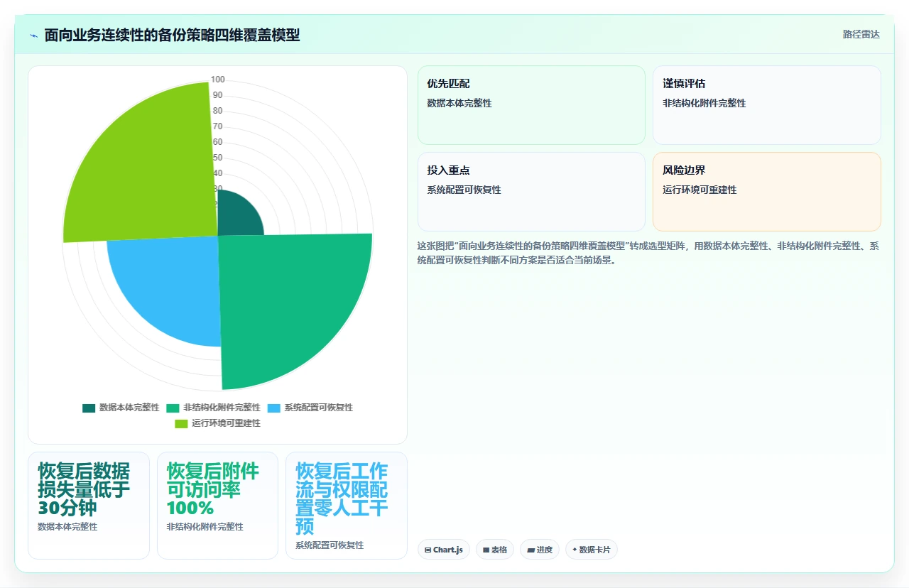Screen dimensions: 909x588
Task: Click 系统配置可恢复性 text in 投入重点 card
Action: tap(464, 190)
